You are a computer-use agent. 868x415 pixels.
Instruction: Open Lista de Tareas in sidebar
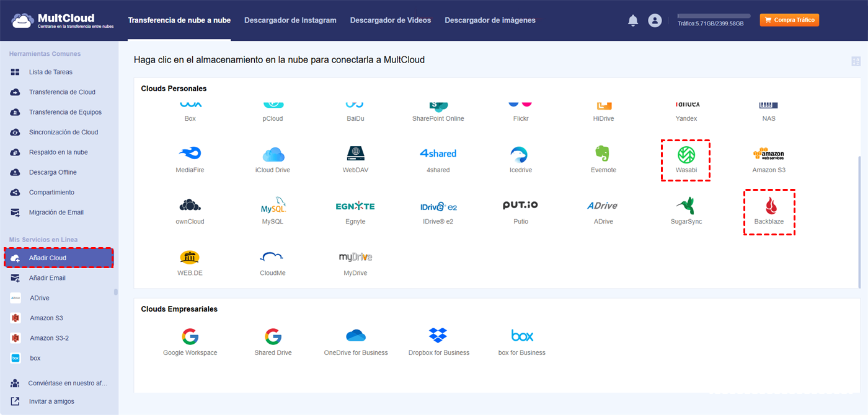[x=60, y=72]
